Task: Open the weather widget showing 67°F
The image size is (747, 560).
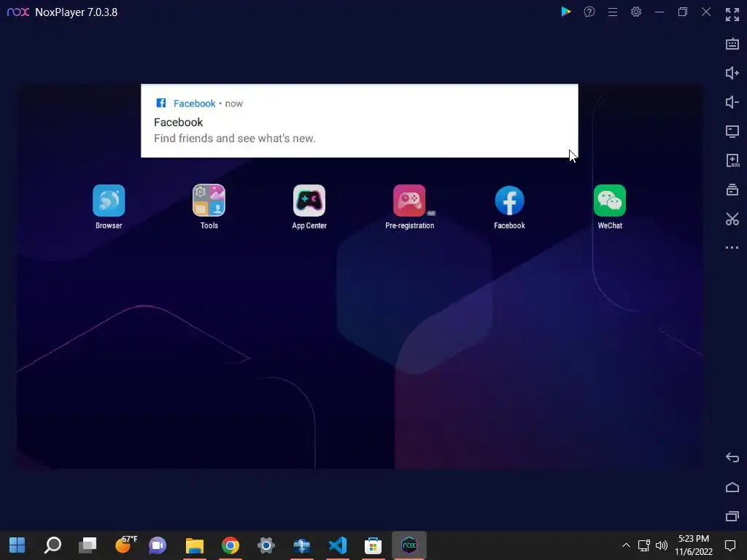Action: tap(125, 544)
